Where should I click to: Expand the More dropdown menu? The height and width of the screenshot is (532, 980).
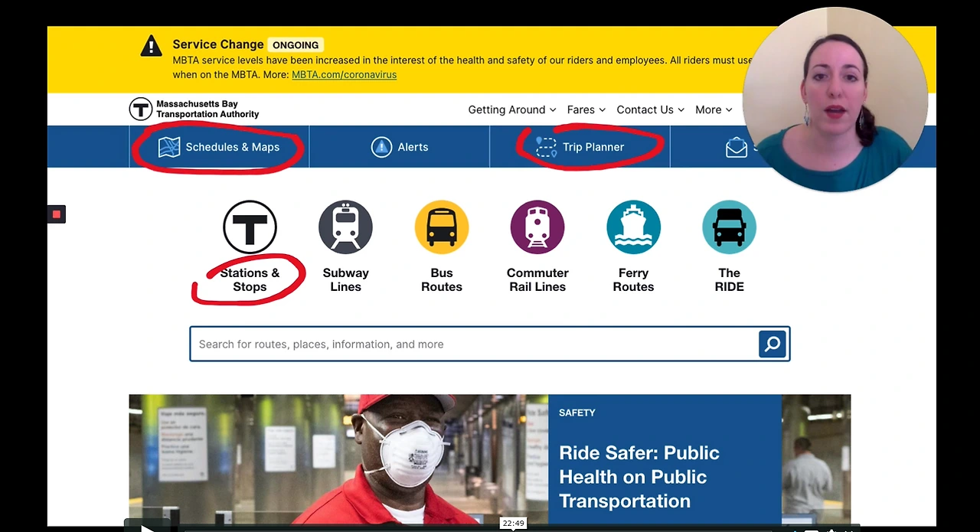coord(714,109)
